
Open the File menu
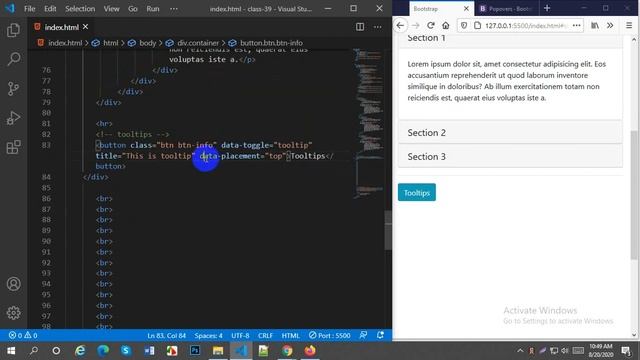point(29,9)
